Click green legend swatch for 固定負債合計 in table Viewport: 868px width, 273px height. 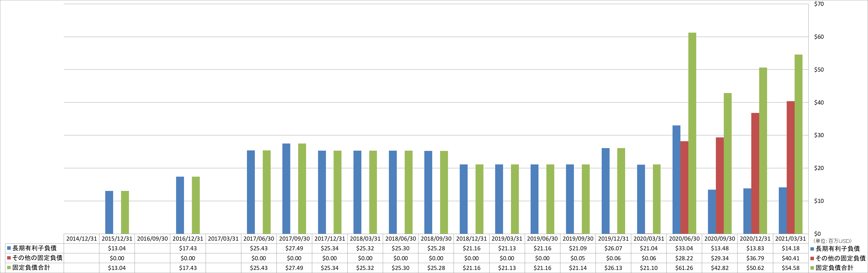(9, 268)
